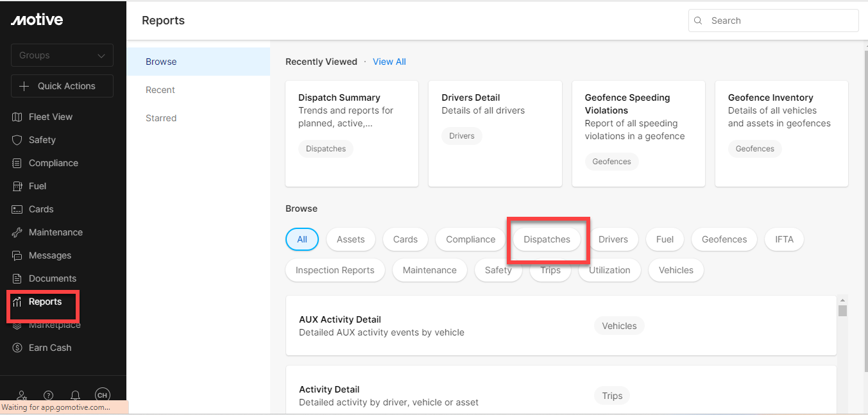Select the All filter chip
This screenshot has height=415, width=868.
[x=302, y=239]
